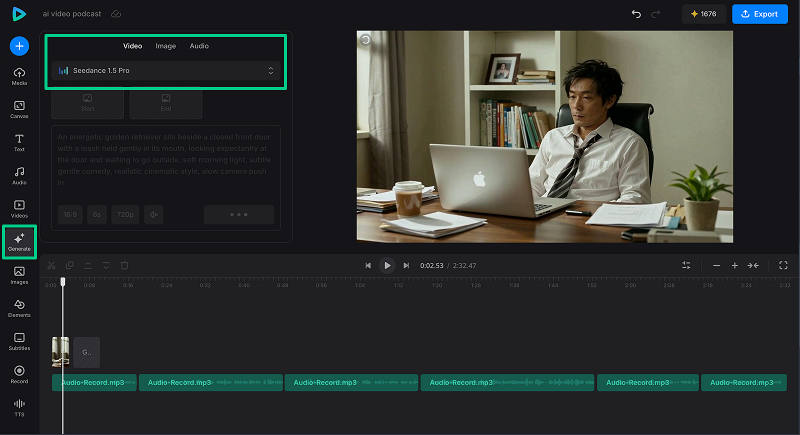Open the TTS panel

point(19,407)
